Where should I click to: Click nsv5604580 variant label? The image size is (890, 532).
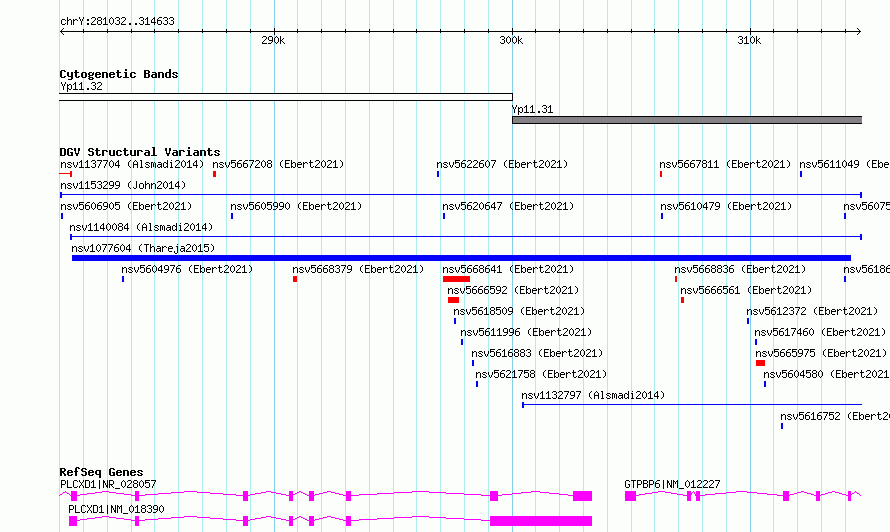click(826, 374)
